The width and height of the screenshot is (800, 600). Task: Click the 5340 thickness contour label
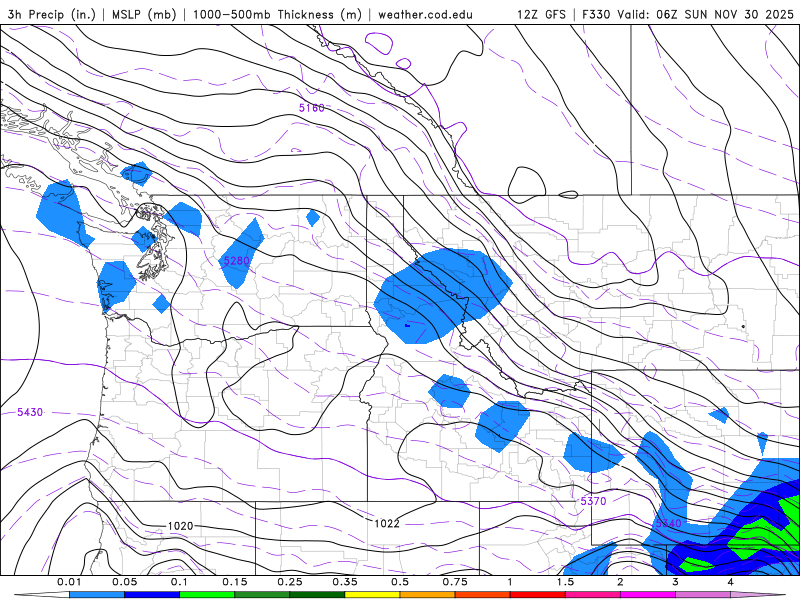(668, 523)
